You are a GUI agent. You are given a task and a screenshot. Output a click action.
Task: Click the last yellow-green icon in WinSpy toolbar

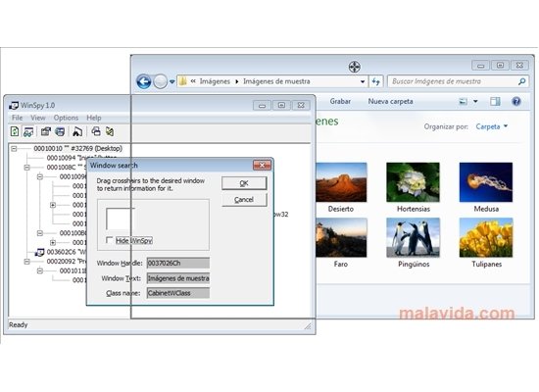[110, 131]
